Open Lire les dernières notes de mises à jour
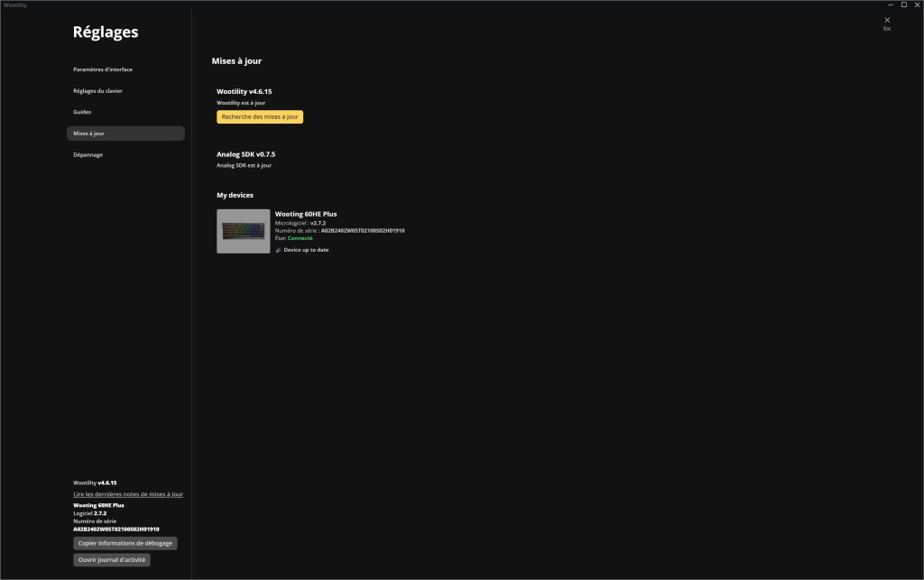The image size is (924, 580). point(128,494)
